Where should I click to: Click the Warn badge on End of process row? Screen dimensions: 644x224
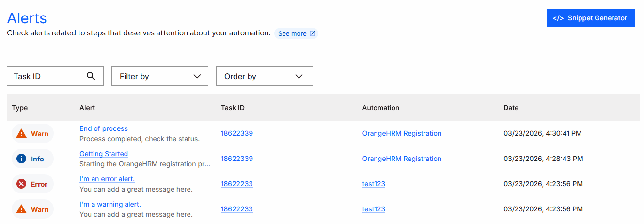click(x=32, y=134)
